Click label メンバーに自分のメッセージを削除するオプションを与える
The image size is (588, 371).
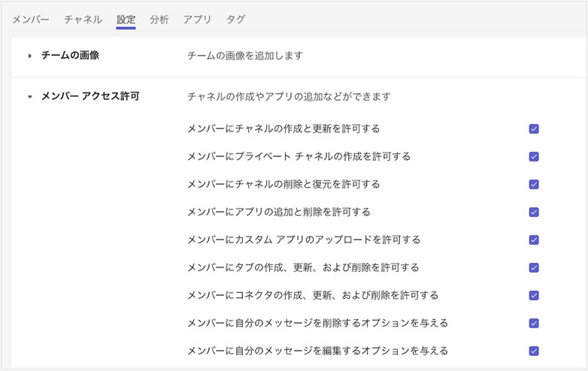[x=317, y=323]
